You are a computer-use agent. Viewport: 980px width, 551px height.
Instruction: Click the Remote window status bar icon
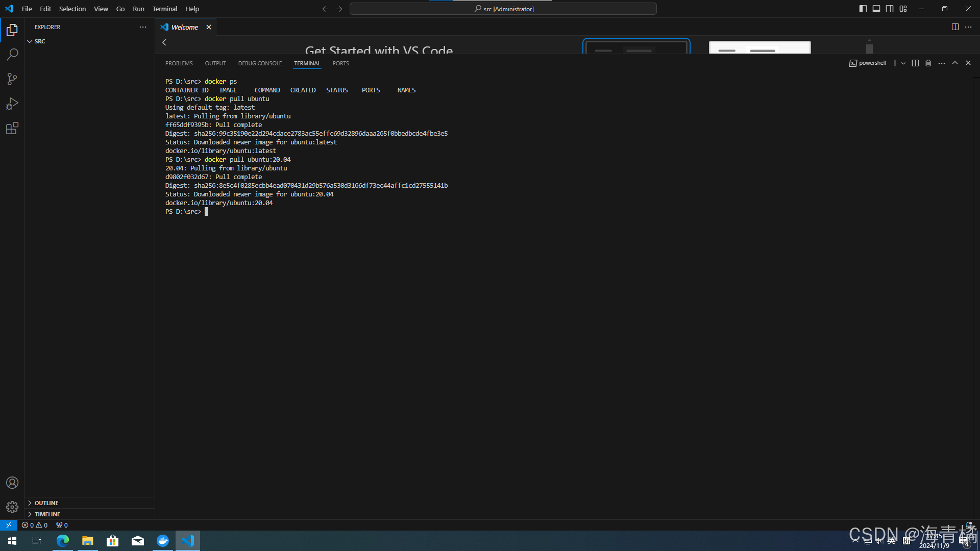tap(9, 525)
